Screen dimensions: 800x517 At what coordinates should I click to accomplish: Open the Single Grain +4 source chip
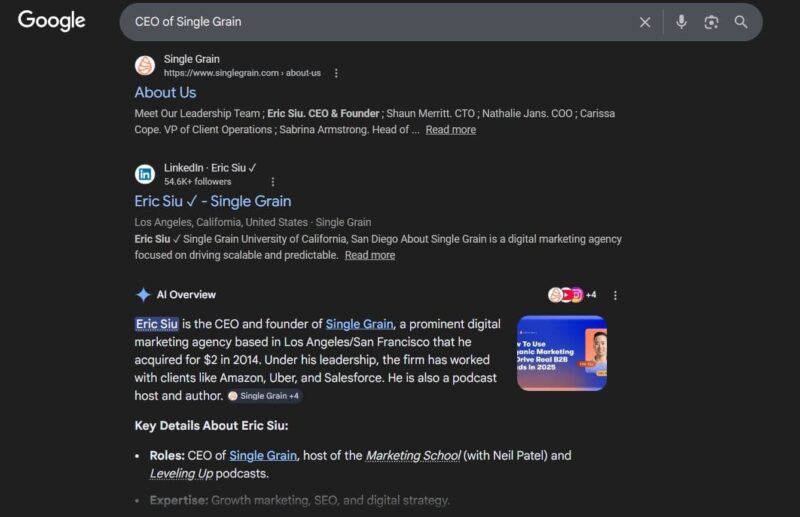(264, 396)
